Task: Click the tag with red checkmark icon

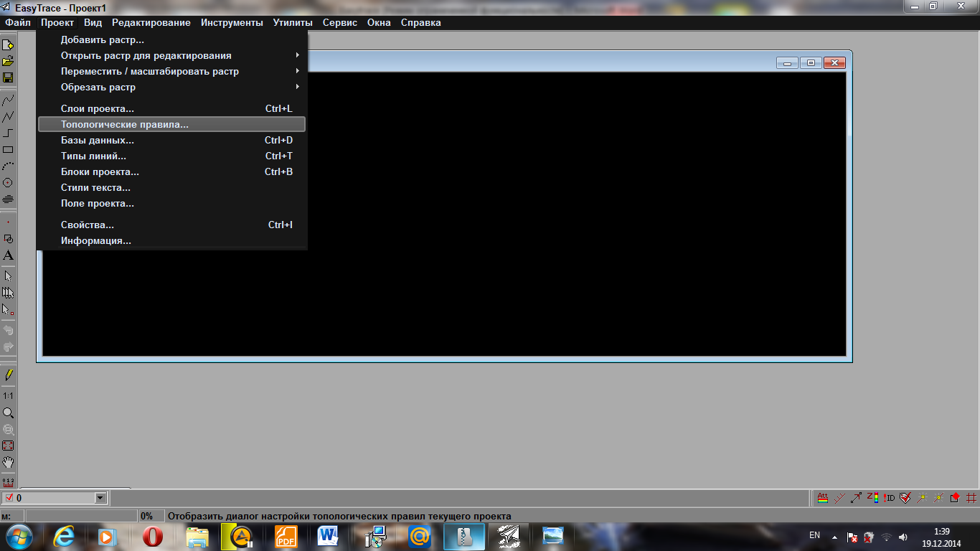Action: point(905,497)
